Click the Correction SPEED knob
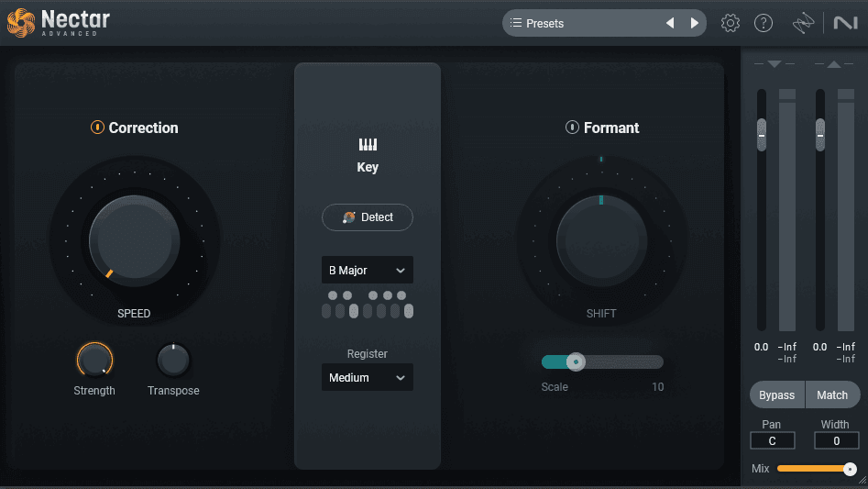Viewport: 868px width, 489px height. tap(134, 241)
